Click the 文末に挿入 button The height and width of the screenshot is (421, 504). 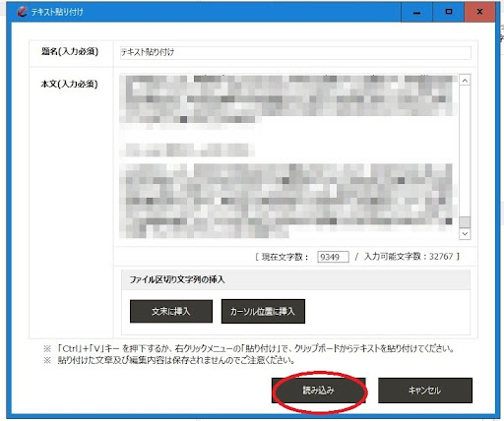[x=171, y=311]
